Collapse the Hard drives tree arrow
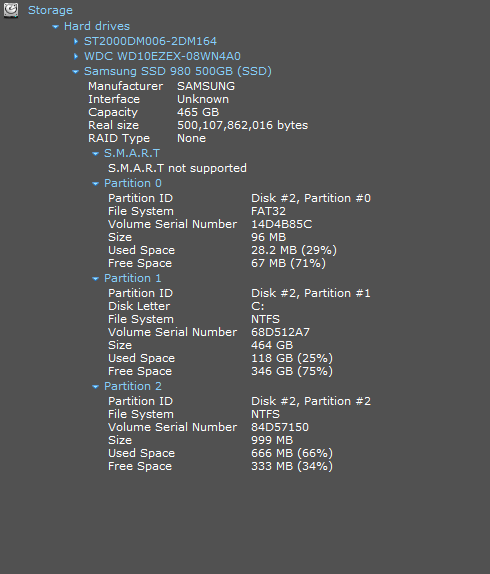Image resolution: width=490 pixels, height=574 pixels. (56, 26)
